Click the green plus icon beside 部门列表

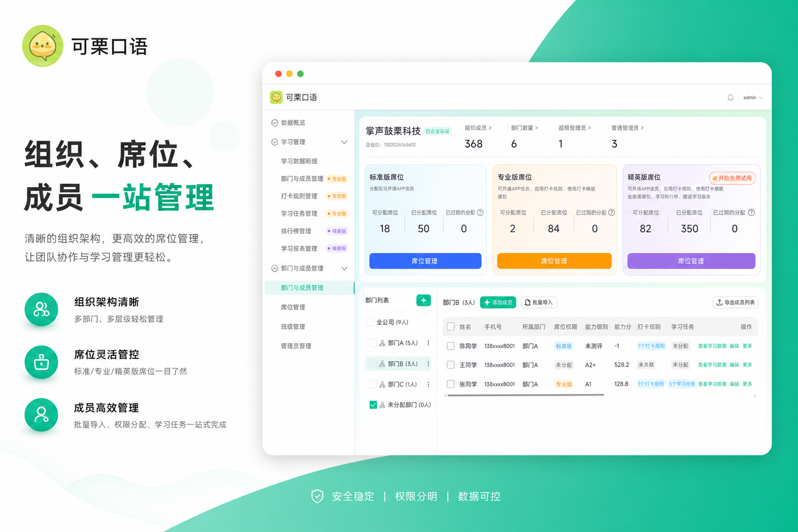point(423,300)
